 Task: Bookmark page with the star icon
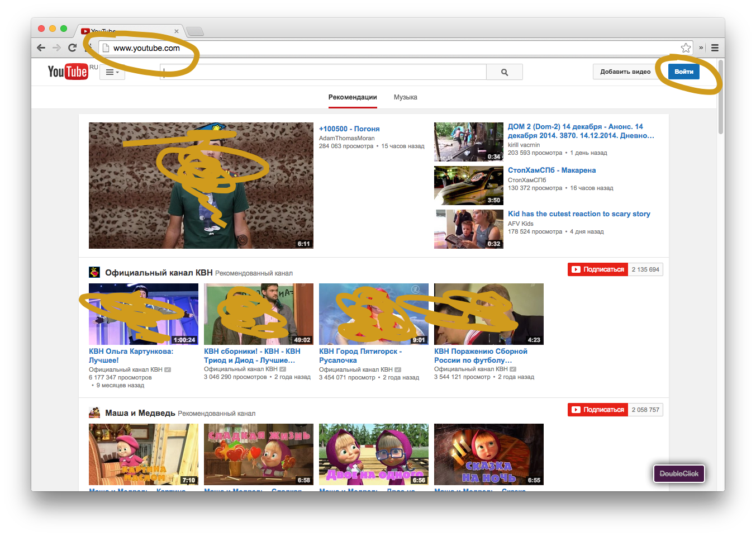[686, 48]
